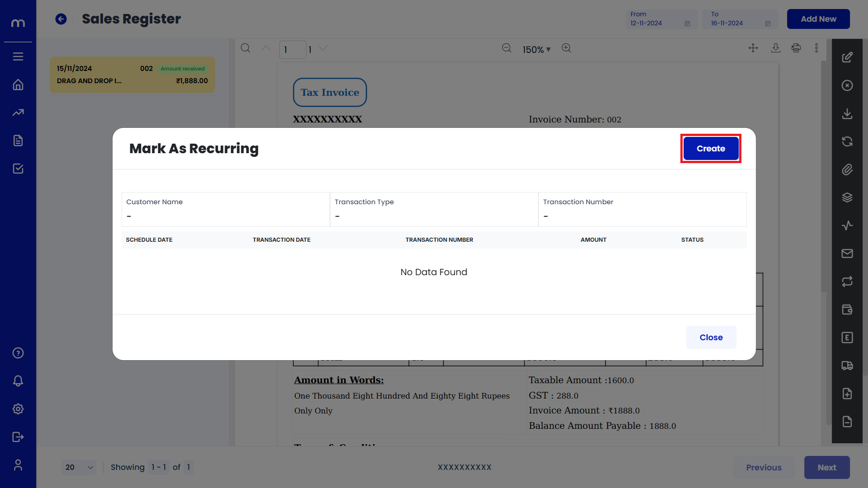The image size is (868, 488).
Task: Click the zoom in magnifier icon
Action: [566, 48]
